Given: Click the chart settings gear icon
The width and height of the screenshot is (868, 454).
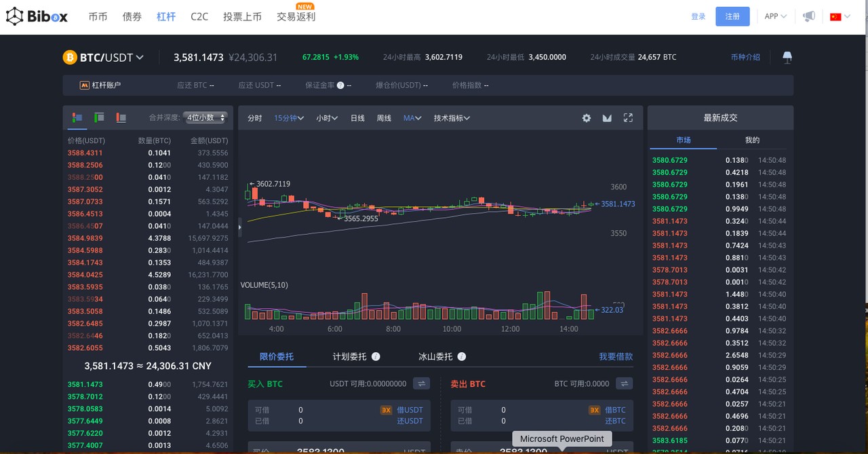Looking at the screenshot, I should pyautogui.click(x=587, y=118).
